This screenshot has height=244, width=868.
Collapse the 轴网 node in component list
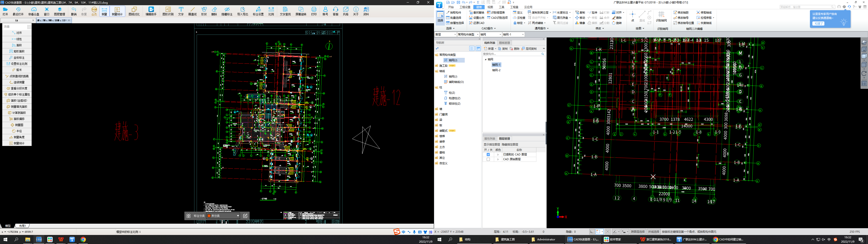486,59
